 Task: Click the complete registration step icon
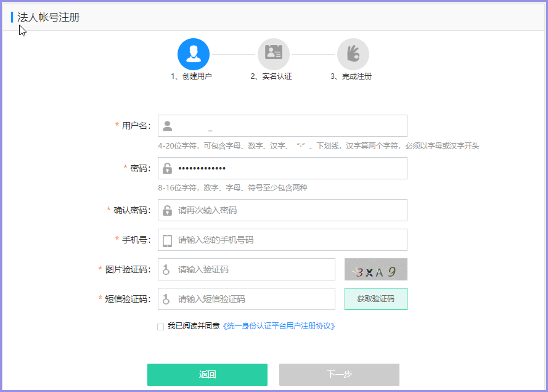353,54
